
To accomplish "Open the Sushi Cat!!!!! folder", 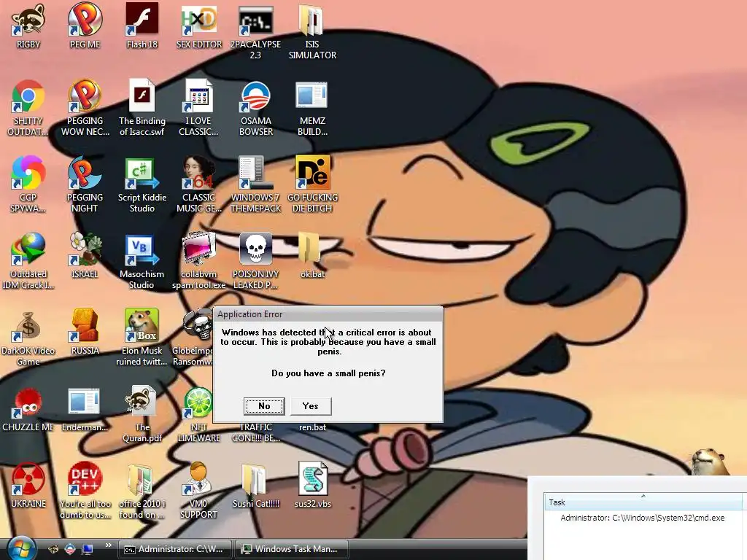I will click(256, 486).
